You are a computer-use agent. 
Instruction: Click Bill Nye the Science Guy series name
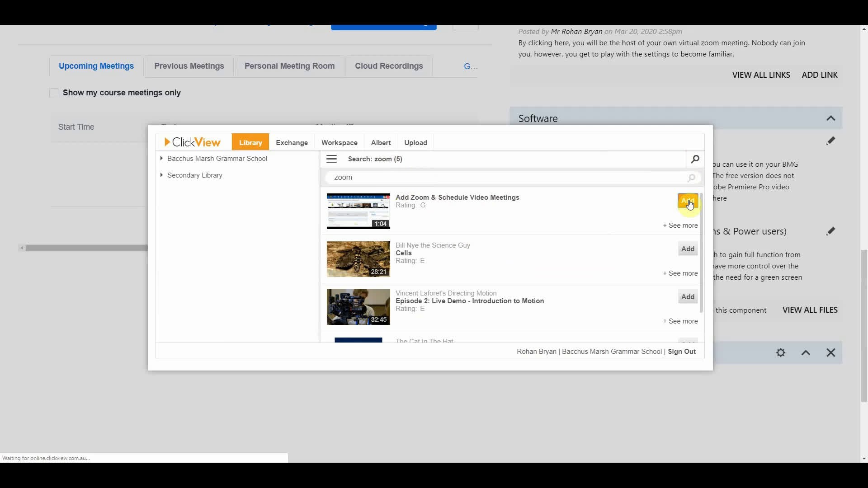433,245
